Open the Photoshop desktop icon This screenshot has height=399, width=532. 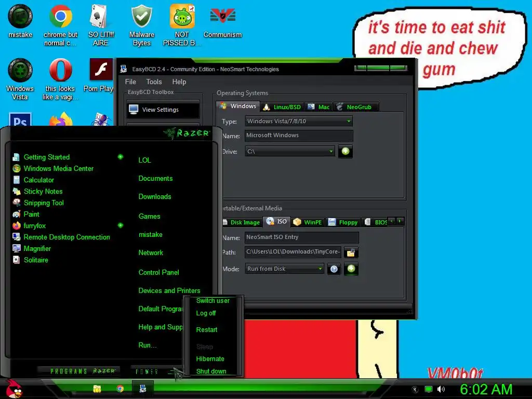pos(20,119)
